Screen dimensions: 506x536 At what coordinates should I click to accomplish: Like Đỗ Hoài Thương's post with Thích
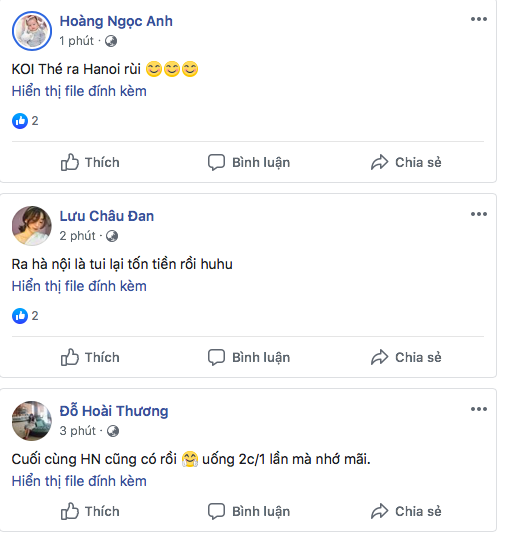pos(90,512)
